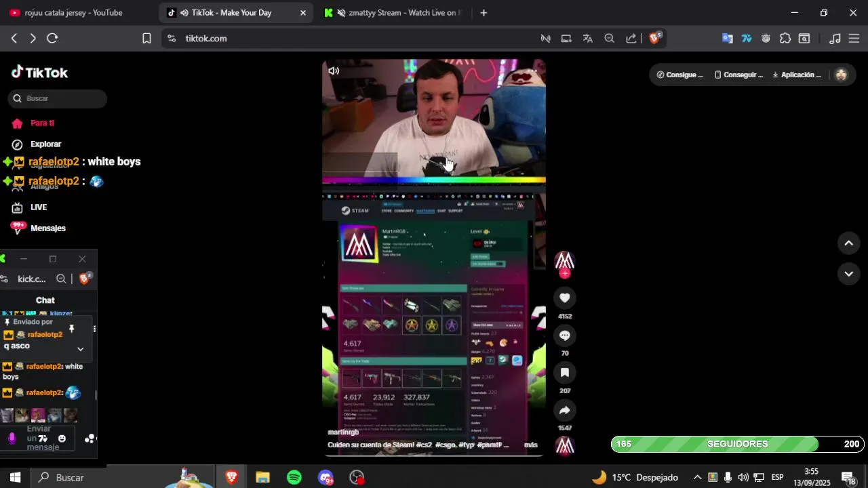Open a new browser tab

[x=484, y=13]
